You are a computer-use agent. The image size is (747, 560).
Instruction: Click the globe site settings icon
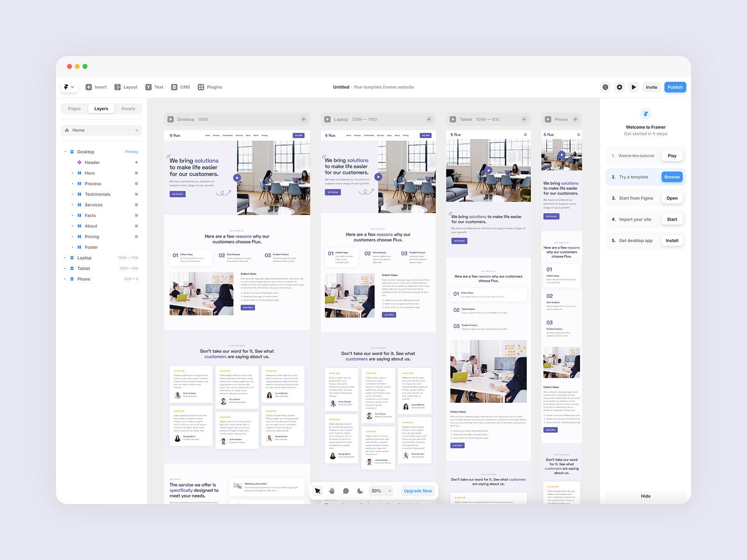coord(606,87)
